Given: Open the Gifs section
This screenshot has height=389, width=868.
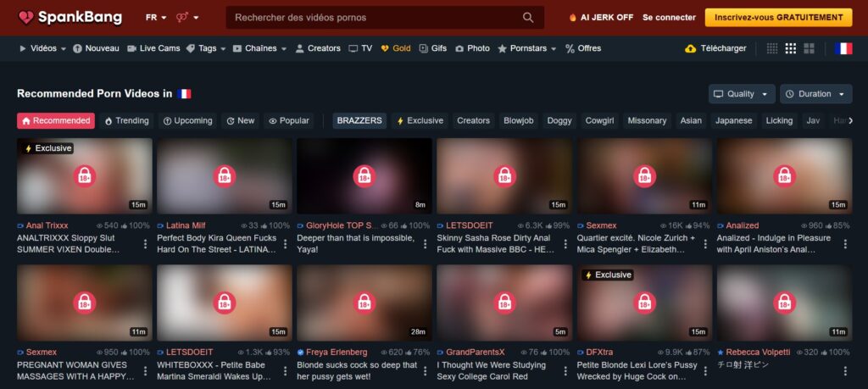Looking at the screenshot, I should (433, 48).
